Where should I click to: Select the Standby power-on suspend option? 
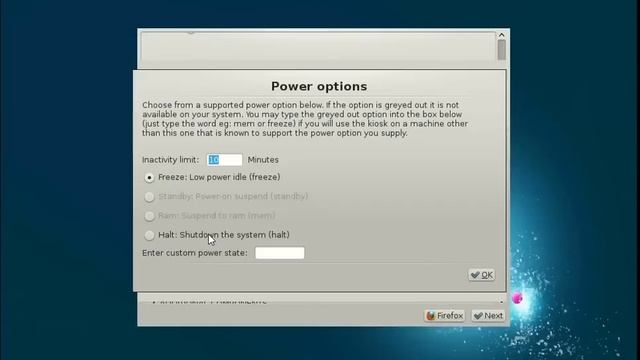tap(149, 197)
